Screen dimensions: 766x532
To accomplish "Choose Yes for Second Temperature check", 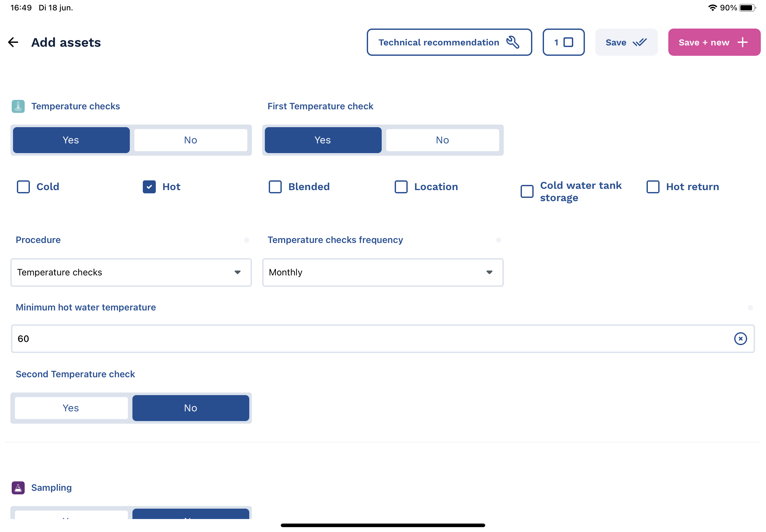I will coord(71,408).
